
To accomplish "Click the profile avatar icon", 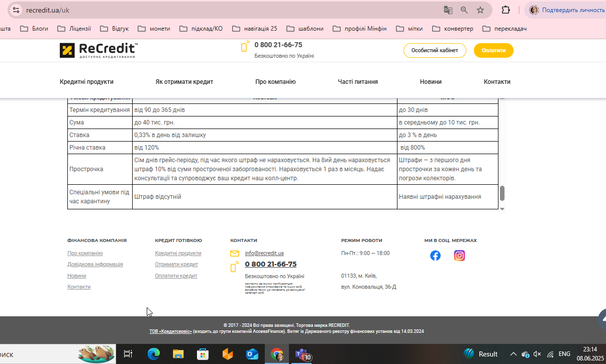I will tap(534, 10).
